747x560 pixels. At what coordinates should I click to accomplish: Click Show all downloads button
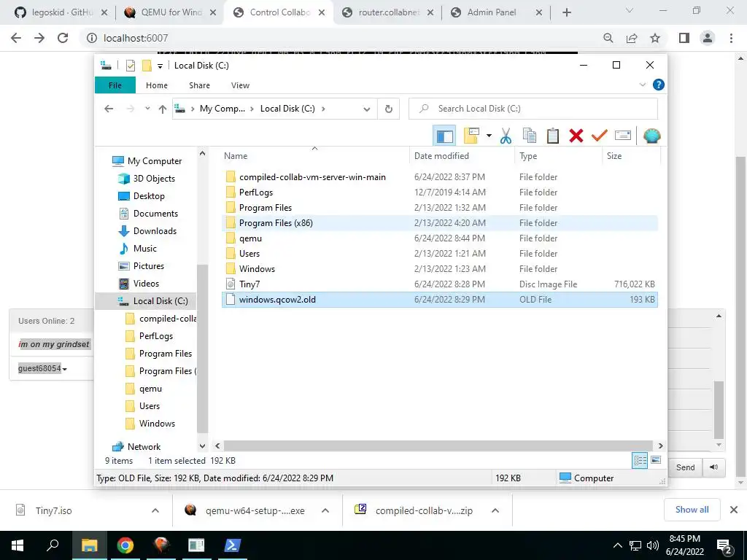point(692,510)
